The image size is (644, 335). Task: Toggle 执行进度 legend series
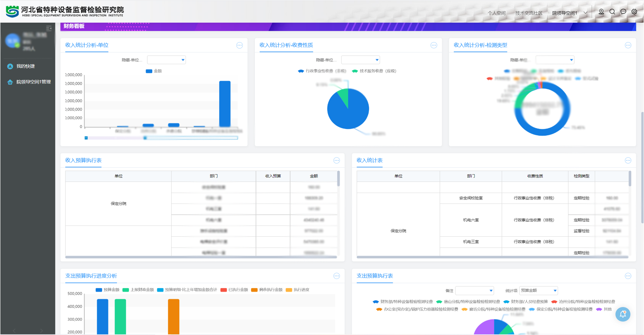pyautogui.click(x=297, y=290)
